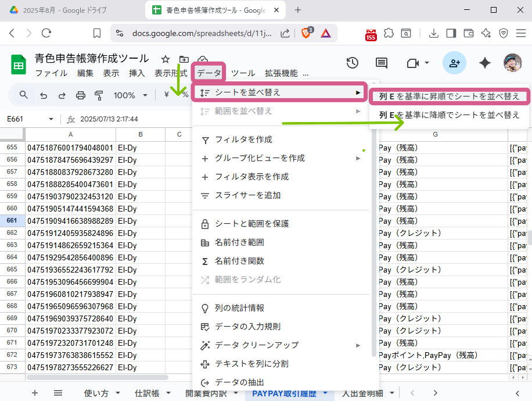Open the print dialog via printer icon
532x401 pixels.
point(80,95)
